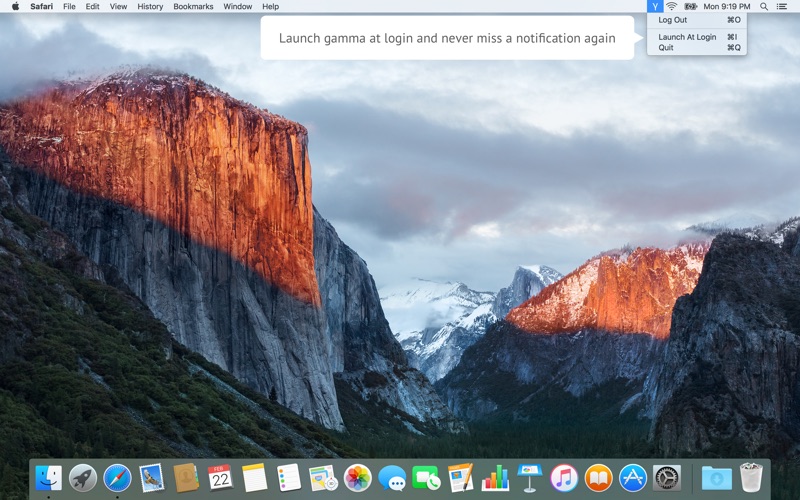Choose Log Out from gamma menu
This screenshot has height=500, width=800.
[697, 20]
